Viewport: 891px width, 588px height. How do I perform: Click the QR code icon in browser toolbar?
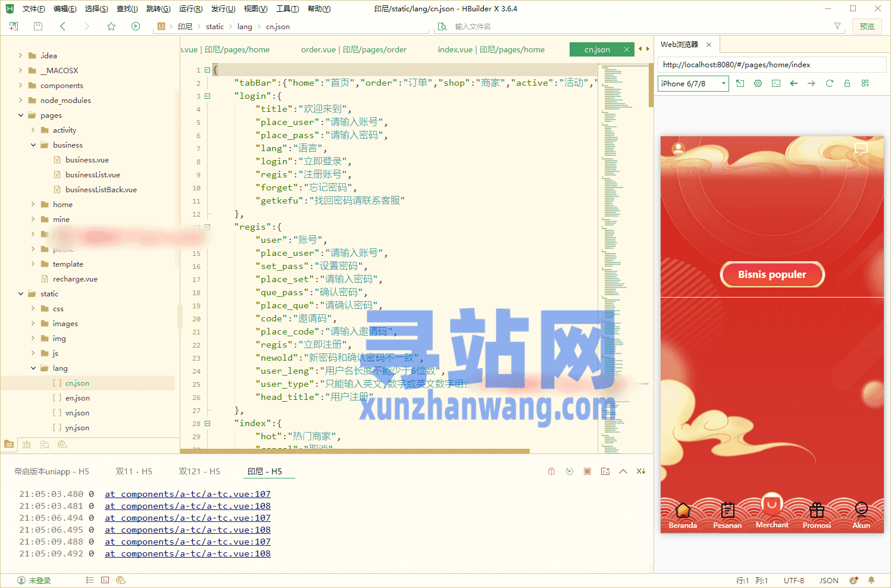[x=865, y=83]
